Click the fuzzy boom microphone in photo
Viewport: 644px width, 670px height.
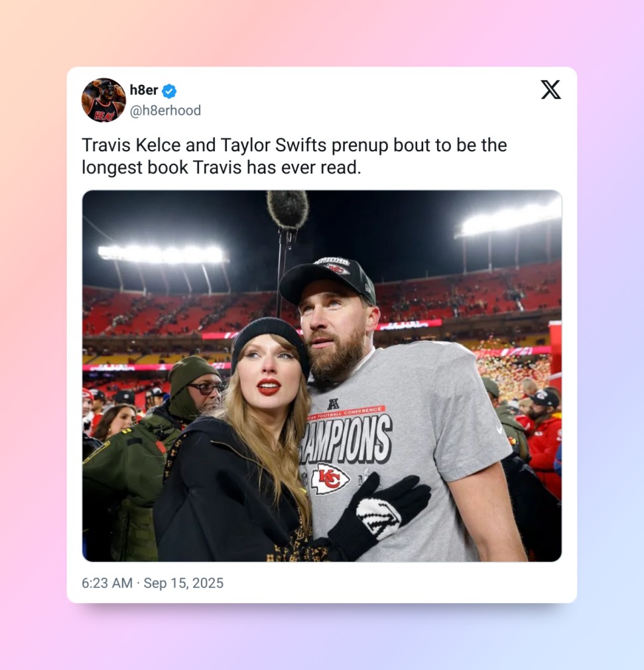click(288, 210)
